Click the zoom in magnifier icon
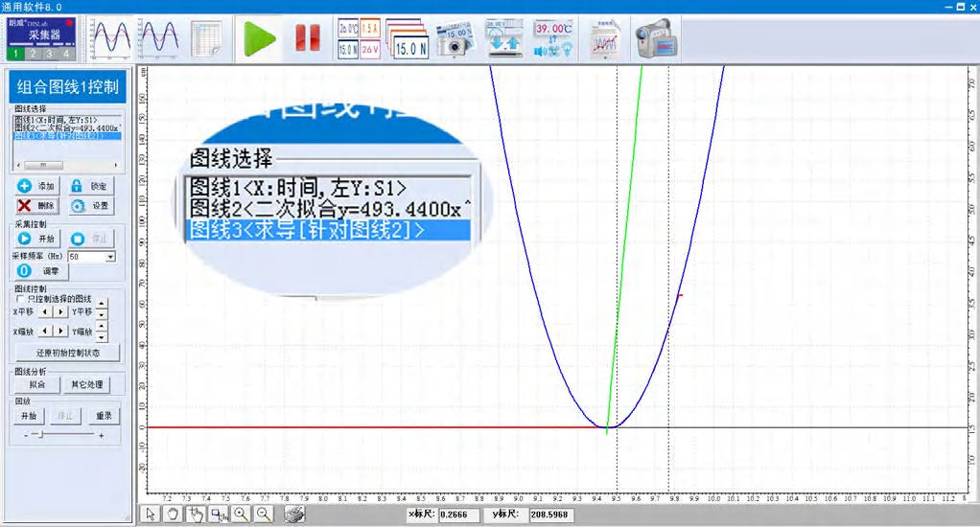This screenshot has width=980, height=527. pos(240,515)
